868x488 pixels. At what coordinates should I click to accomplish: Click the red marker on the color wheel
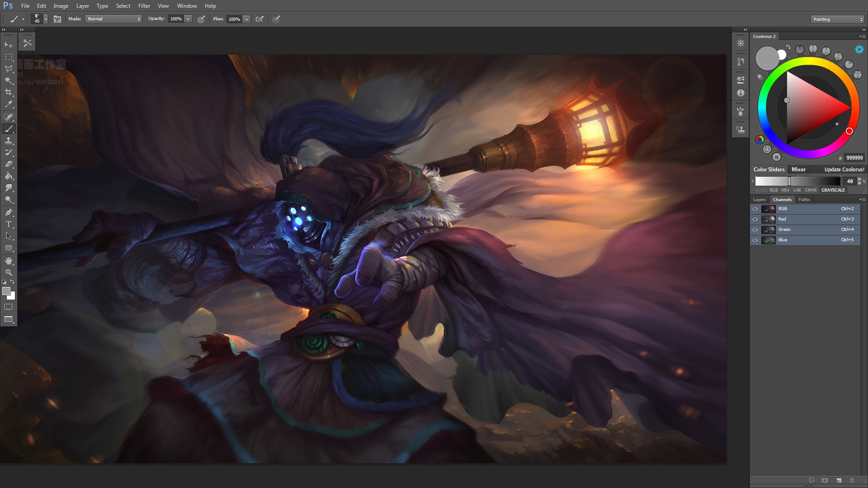click(x=849, y=131)
